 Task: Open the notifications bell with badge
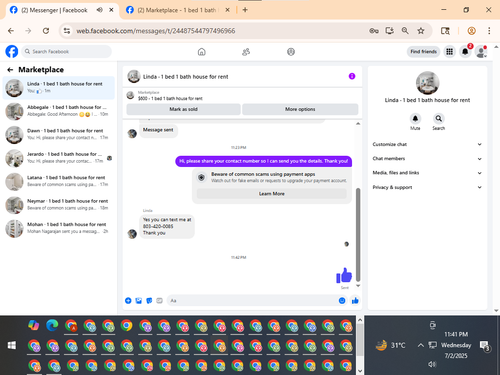click(x=465, y=52)
